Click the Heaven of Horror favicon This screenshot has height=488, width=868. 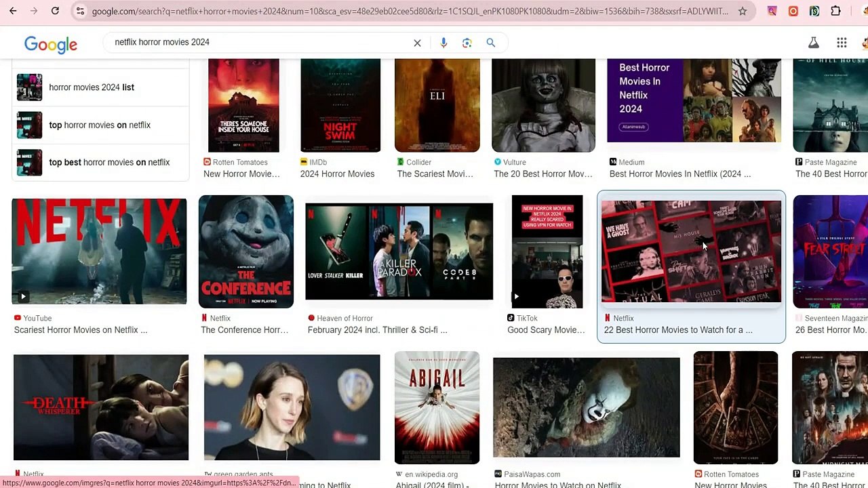click(311, 318)
